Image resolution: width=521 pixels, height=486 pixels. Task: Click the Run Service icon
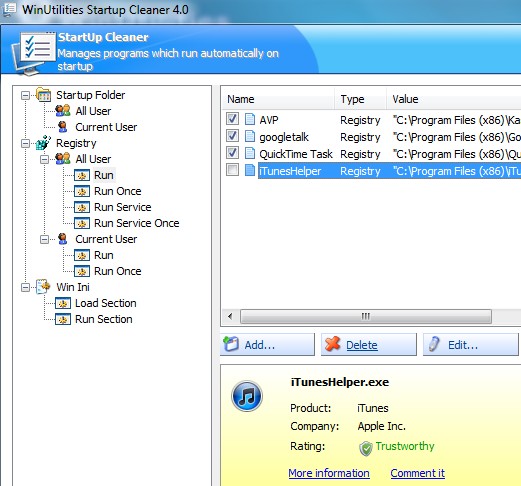click(x=82, y=207)
